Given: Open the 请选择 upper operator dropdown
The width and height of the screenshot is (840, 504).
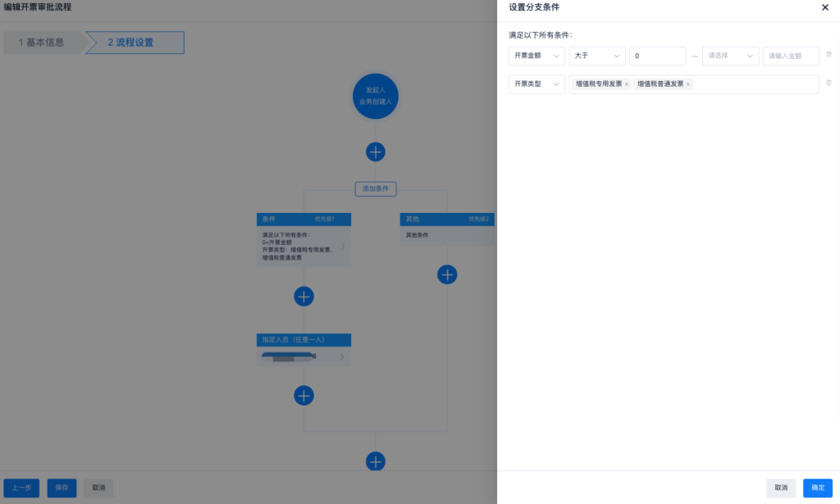Looking at the screenshot, I should (730, 56).
